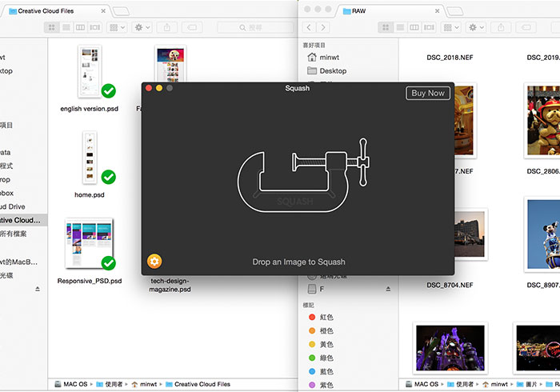
Task: Click 使用者 in Creative Cloud path bar
Action: click(x=110, y=384)
